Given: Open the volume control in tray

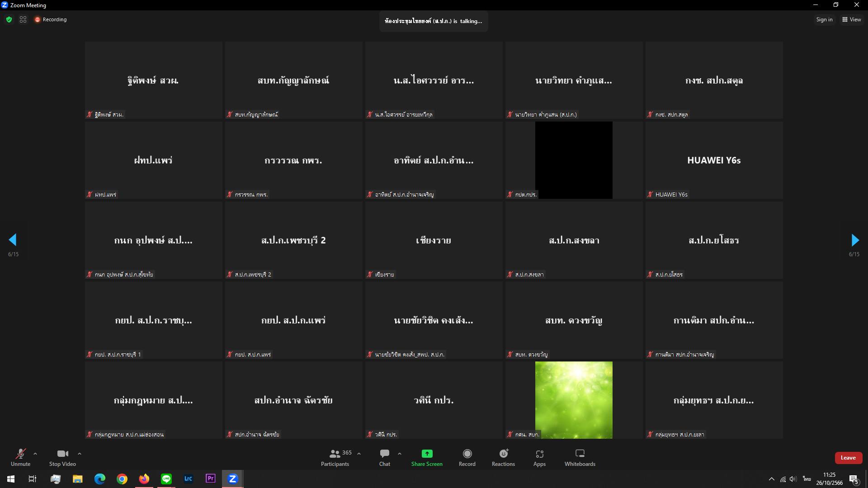Looking at the screenshot, I should tap(793, 479).
